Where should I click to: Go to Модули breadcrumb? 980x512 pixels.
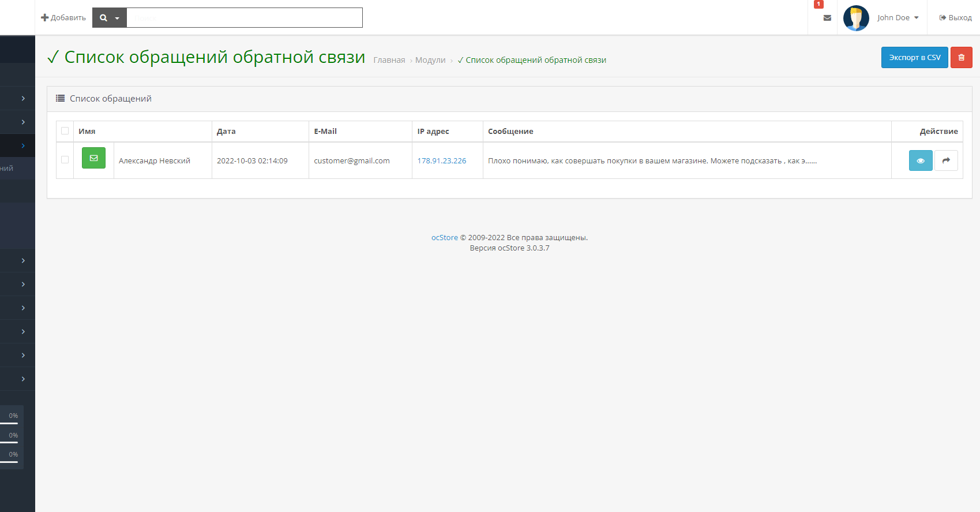430,60
